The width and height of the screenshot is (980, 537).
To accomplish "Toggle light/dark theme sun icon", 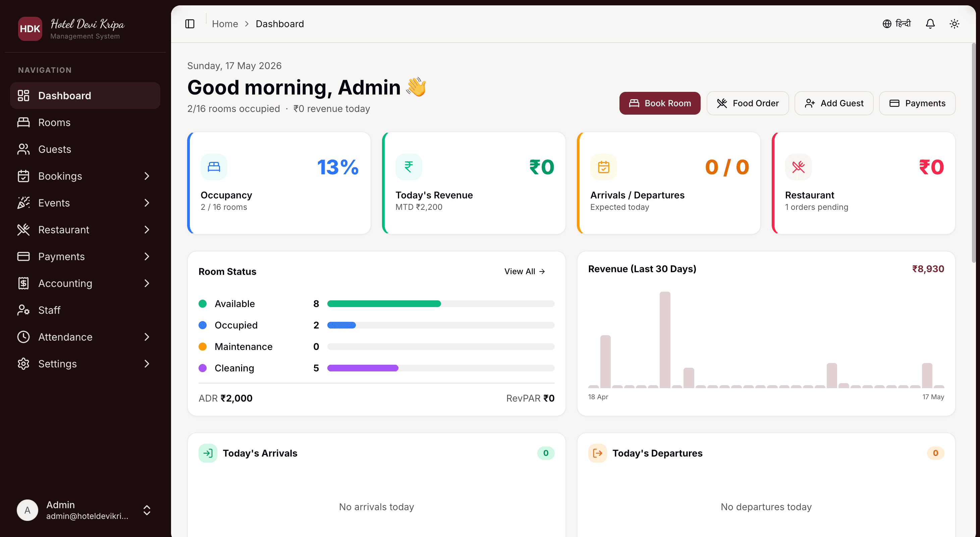I will 954,24.
